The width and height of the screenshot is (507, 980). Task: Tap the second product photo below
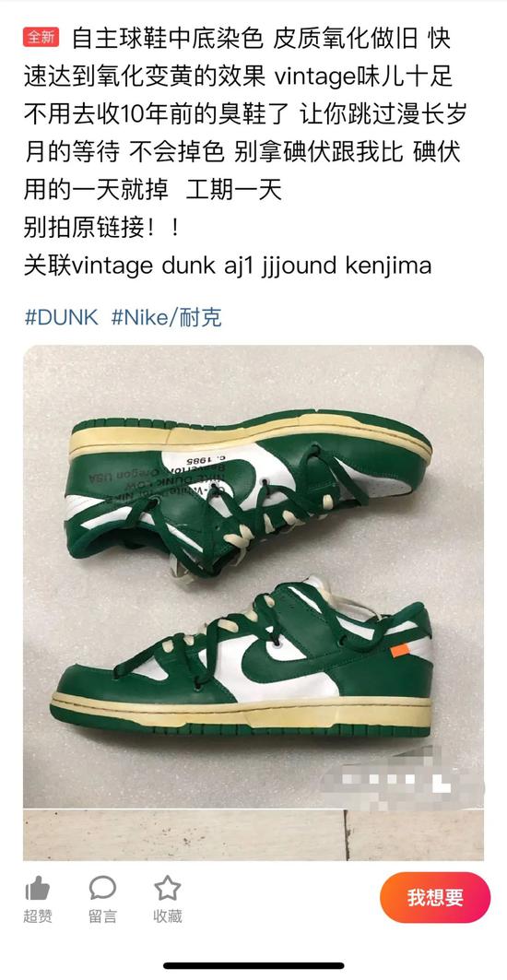coord(253,835)
